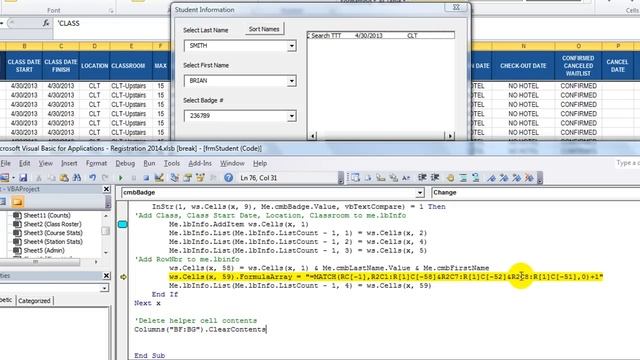
Task: Click the Previous Bookmark icon
Action: click(x=517, y=178)
